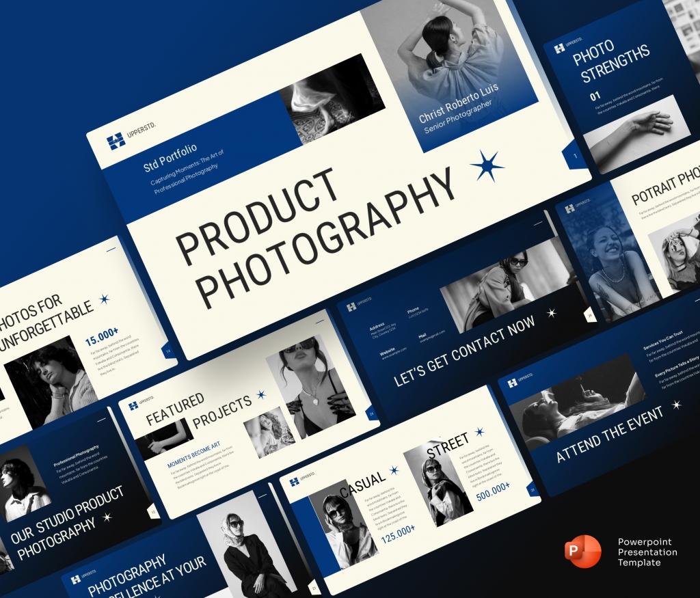This screenshot has width=700, height=598.
Task: Select the FEATURED heading word
Action: (175, 409)
